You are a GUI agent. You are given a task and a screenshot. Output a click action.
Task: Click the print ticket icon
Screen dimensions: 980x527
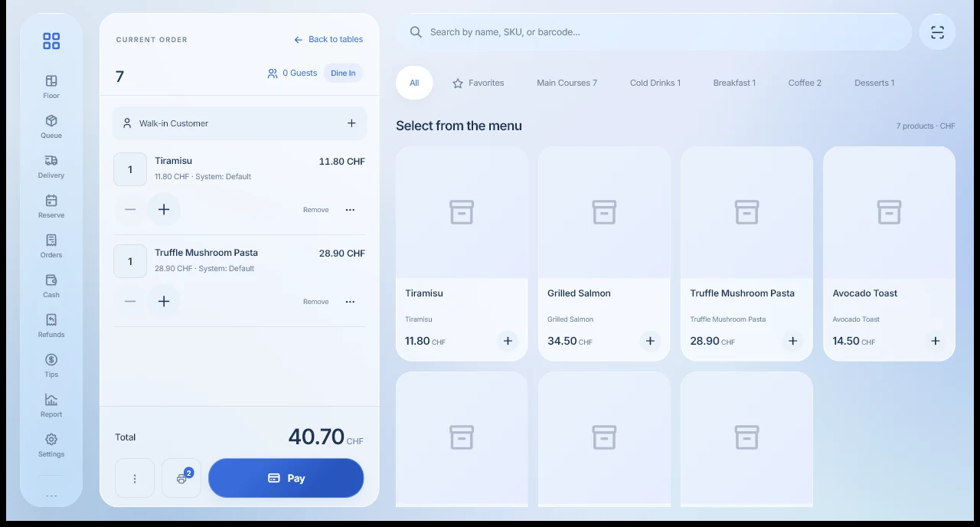tap(181, 478)
